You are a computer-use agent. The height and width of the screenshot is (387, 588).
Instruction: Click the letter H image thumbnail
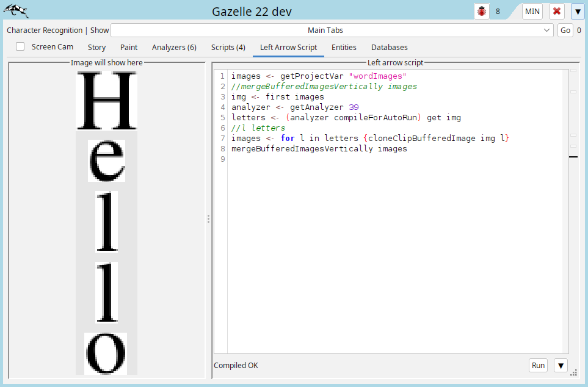point(106,100)
